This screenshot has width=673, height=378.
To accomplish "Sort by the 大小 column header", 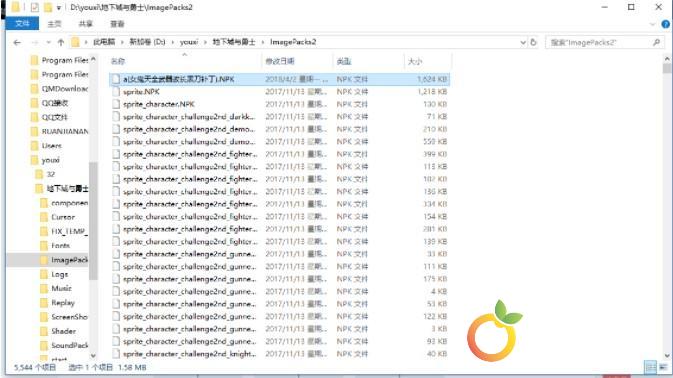I will pos(415,61).
